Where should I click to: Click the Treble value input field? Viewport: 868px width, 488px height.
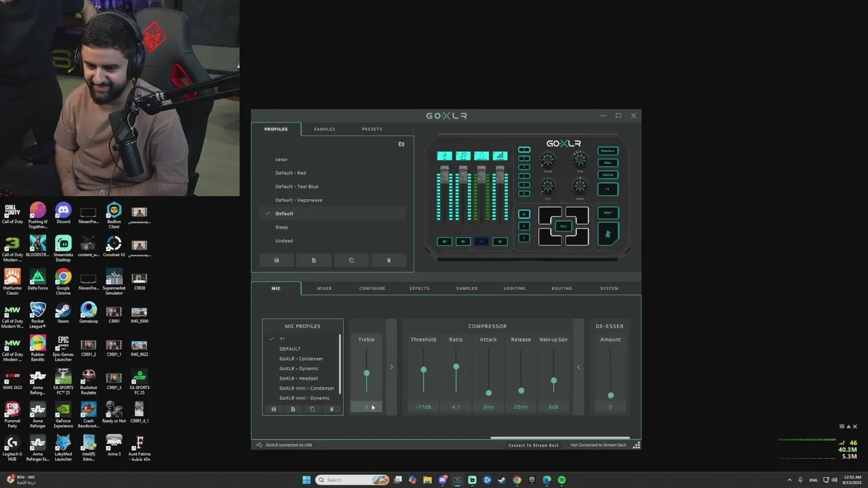(x=367, y=407)
